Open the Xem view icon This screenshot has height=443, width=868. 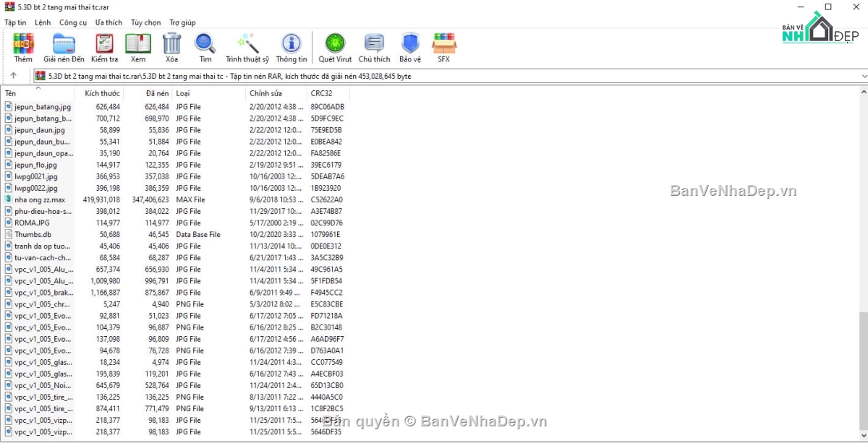[138, 48]
